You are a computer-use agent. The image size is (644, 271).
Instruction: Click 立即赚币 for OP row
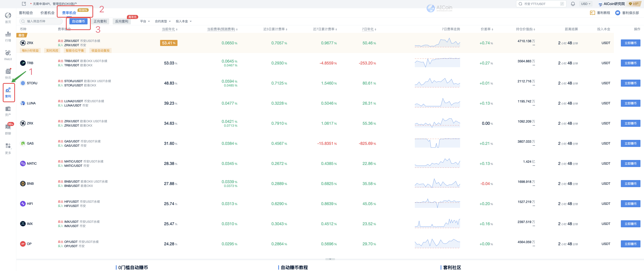[x=630, y=244]
